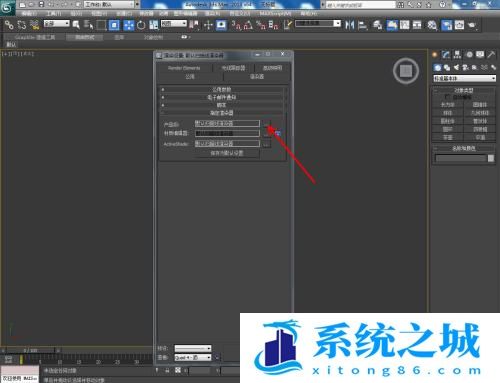
Task: Toggle Keyboard Shortcut Override
Action: 221,25
